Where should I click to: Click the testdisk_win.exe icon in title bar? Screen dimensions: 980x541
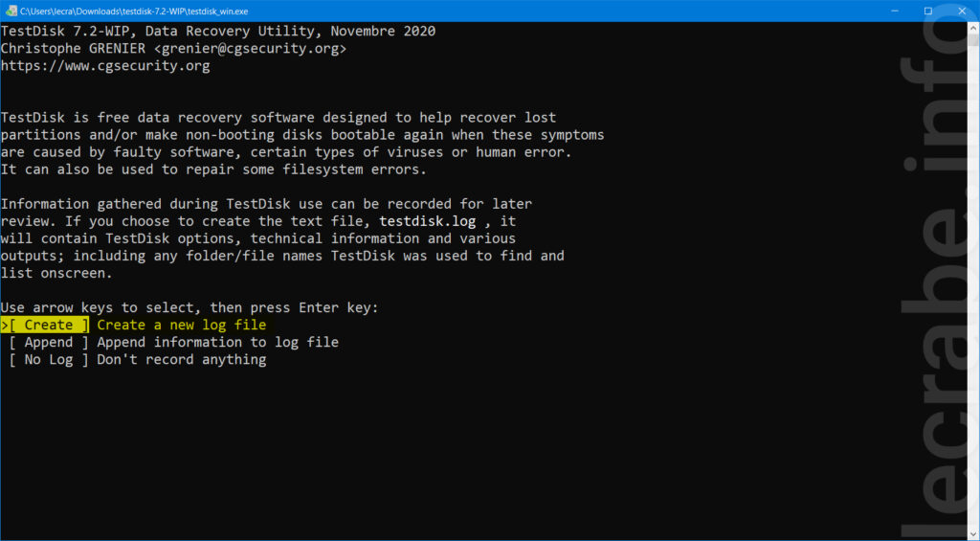pyautogui.click(x=11, y=11)
